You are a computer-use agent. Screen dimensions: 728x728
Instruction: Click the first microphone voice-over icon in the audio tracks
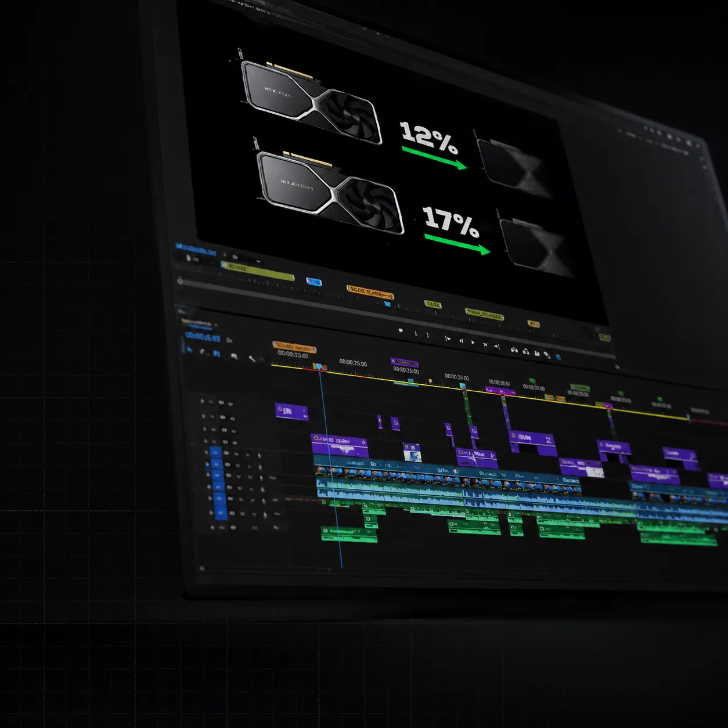tap(259, 456)
